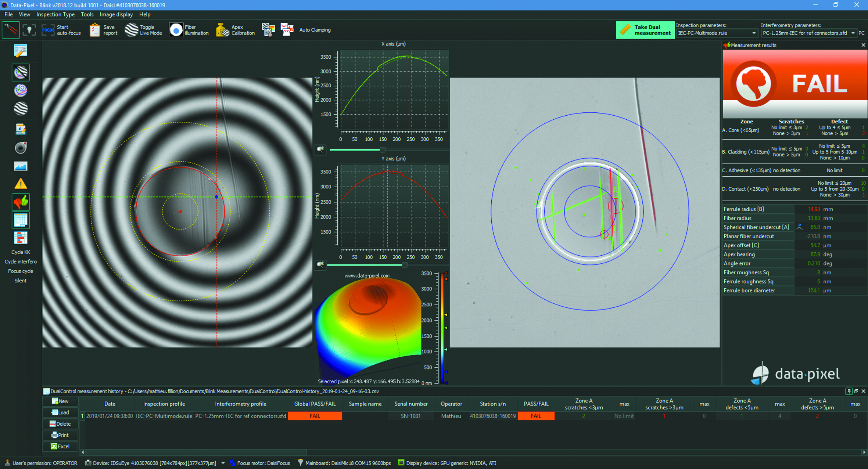Click the thumbs up/down pass-fail sidebar icon
868x469 pixels.
coord(21,202)
